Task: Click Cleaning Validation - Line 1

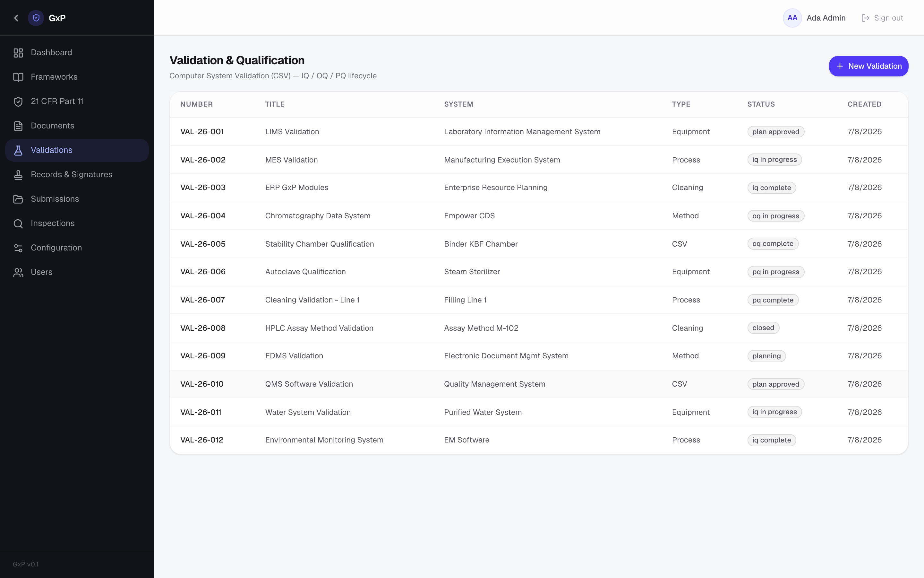Action: click(312, 300)
